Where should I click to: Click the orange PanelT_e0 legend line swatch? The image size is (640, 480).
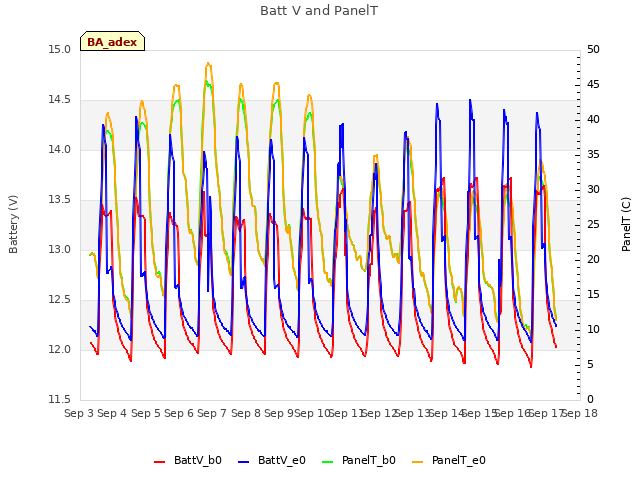[418, 462]
